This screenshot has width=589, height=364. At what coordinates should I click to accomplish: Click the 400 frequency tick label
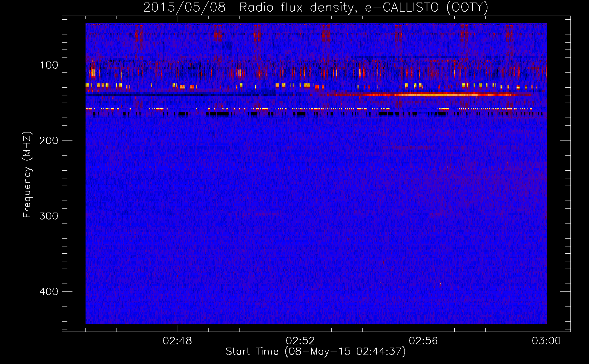pyautogui.click(x=49, y=292)
